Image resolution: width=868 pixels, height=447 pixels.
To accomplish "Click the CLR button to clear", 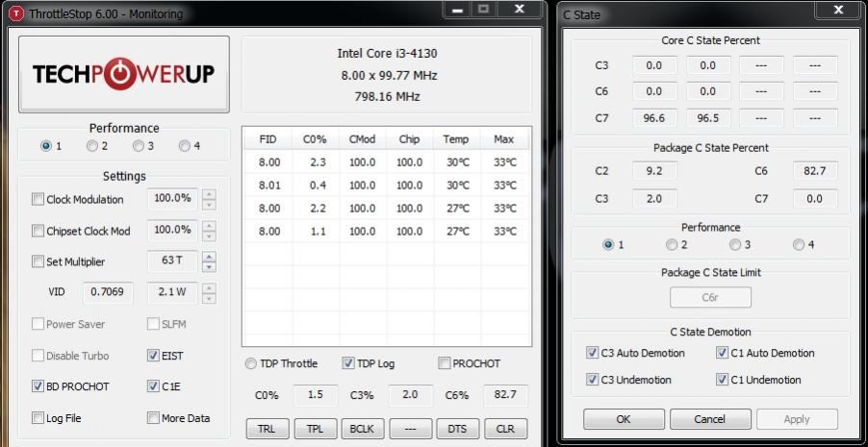I will click(506, 429).
